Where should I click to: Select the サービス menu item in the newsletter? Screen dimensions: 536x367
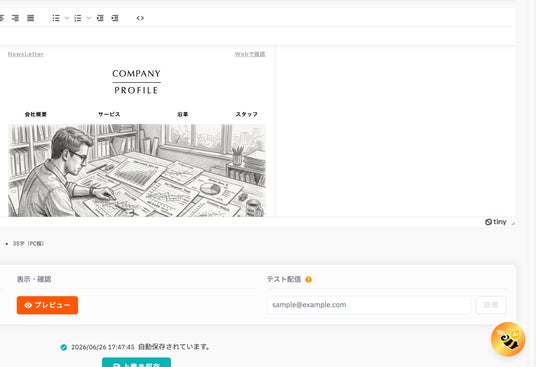pyautogui.click(x=109, y=114)
